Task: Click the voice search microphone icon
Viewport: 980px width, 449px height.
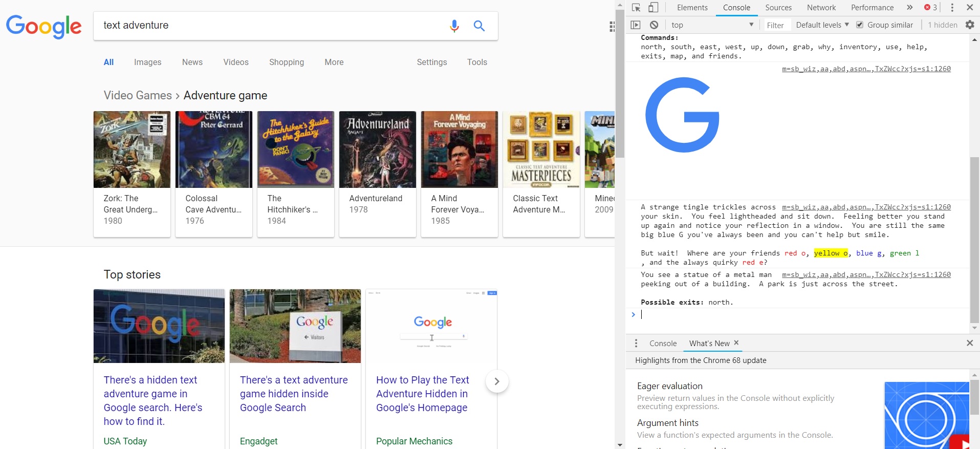Action: (454, 26)
